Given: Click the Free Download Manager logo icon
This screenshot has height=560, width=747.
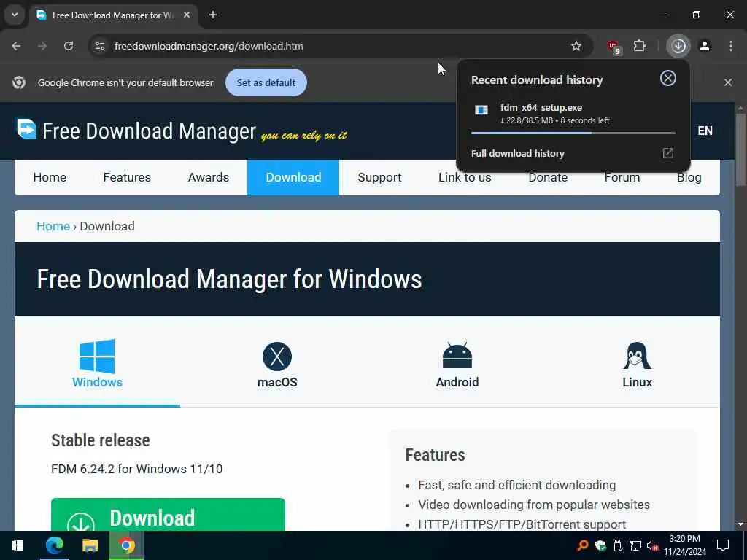Looking at the screenshot, I should (x=26, y=129).
